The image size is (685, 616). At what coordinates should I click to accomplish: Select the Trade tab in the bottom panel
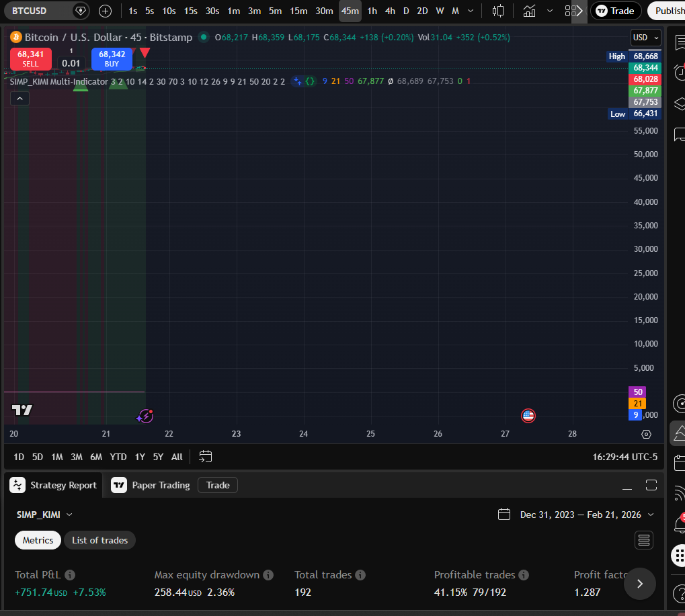coord(217,484)
